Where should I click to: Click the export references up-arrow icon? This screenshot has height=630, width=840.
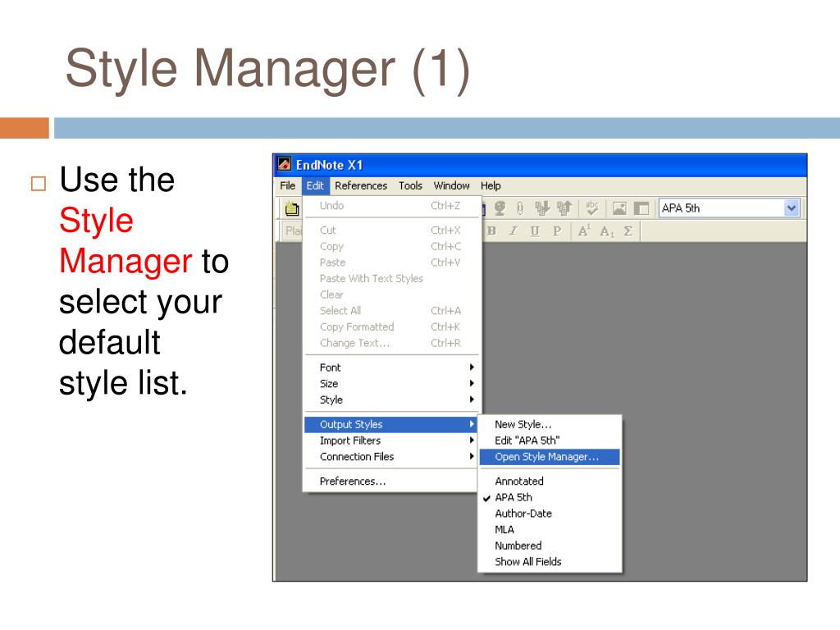pyautogui.click(x=564, y=208)
